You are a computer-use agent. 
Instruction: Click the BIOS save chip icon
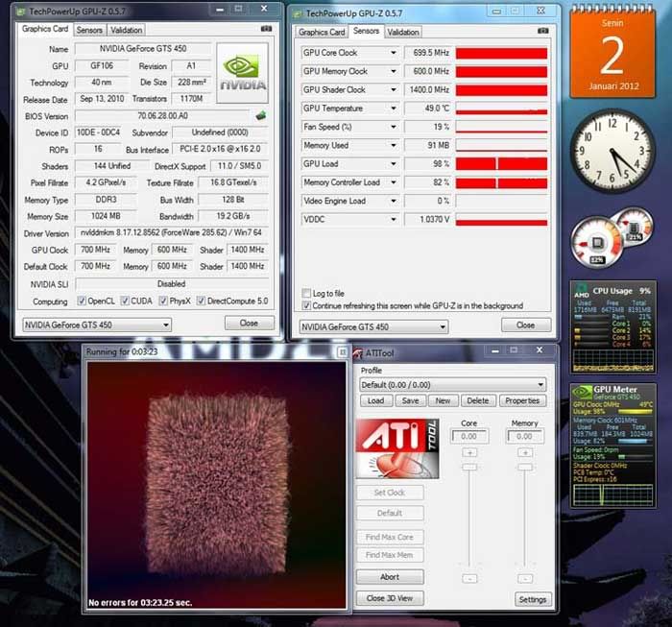260,116
